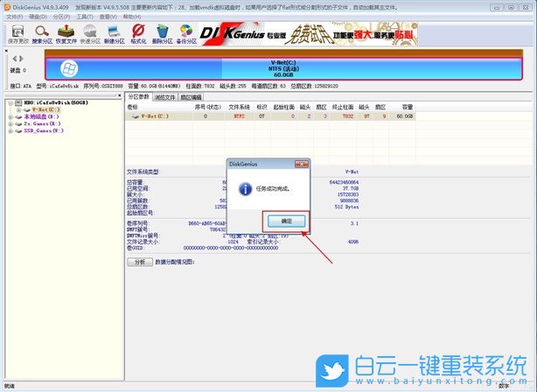Click 确定 button in the dialog

tap(286, 221)
